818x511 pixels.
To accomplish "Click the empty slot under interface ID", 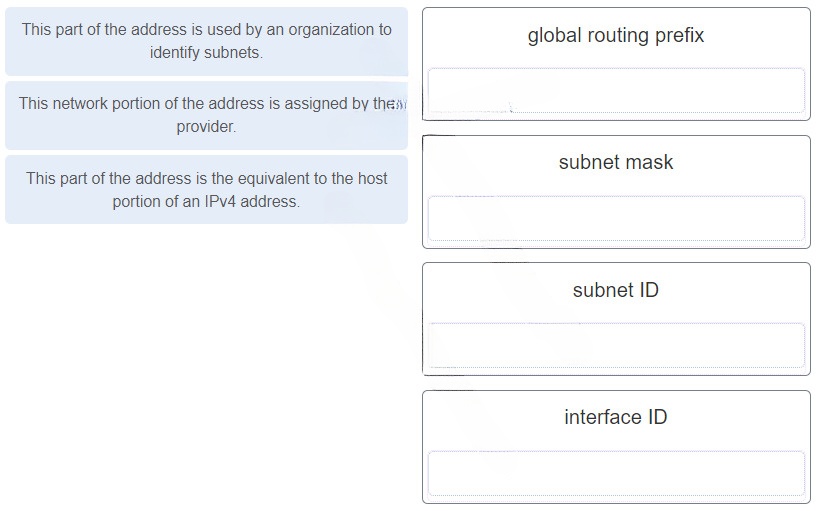I will [x=616, y=473].
